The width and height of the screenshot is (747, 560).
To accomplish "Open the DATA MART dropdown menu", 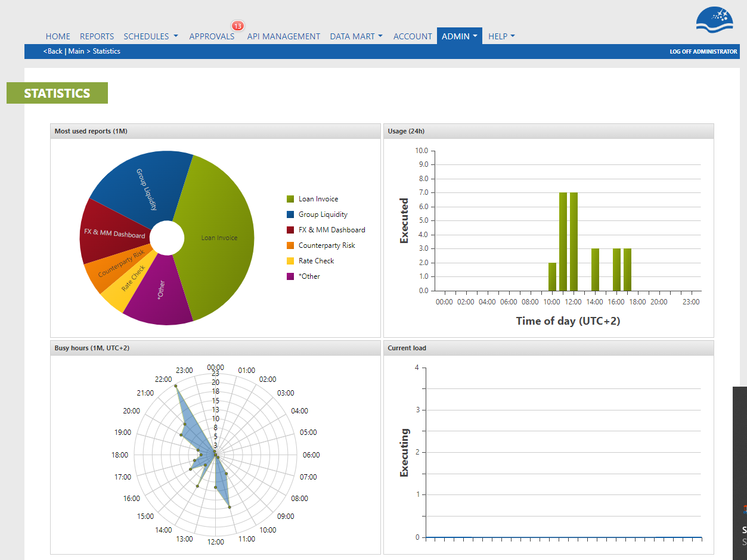I will (356, 36).
